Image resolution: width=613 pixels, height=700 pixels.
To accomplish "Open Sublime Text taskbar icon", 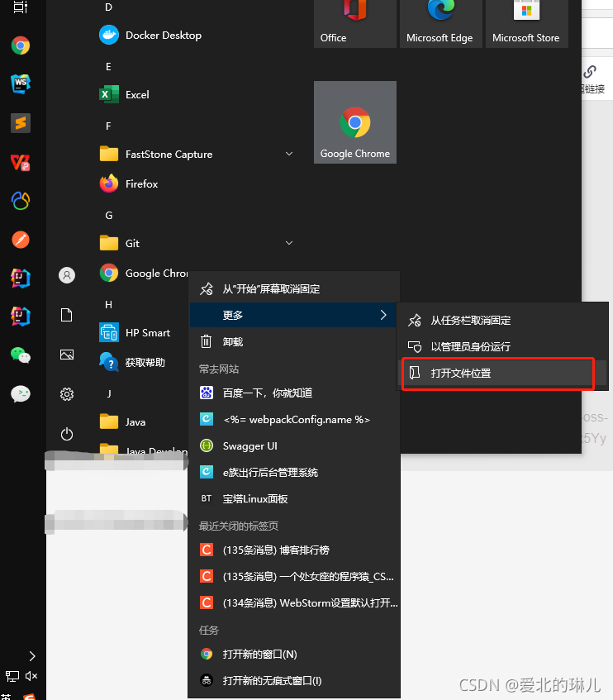I will pos(21,123).
